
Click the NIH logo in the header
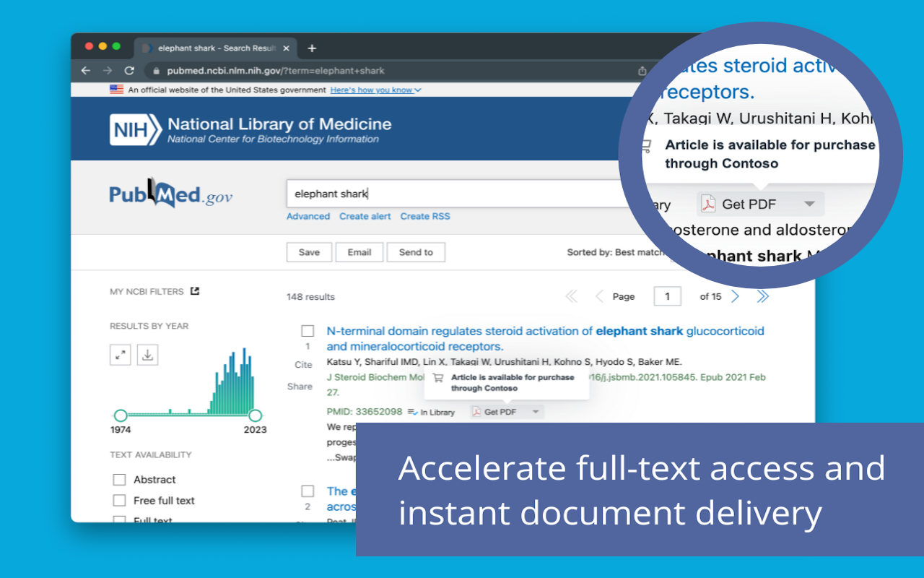click(x=135, y=130)
